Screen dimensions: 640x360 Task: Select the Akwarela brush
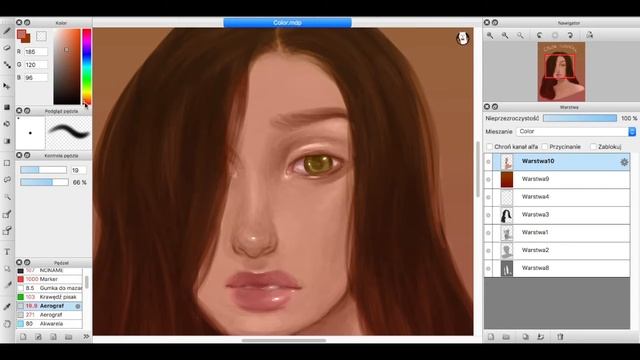(x=49, y=324)
